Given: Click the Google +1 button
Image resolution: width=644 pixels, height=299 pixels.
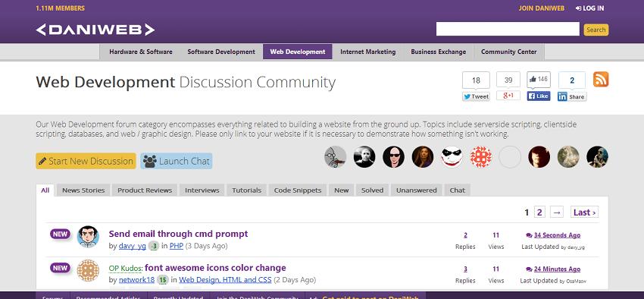Looking at the screenshot, I should tap(508, 96).
